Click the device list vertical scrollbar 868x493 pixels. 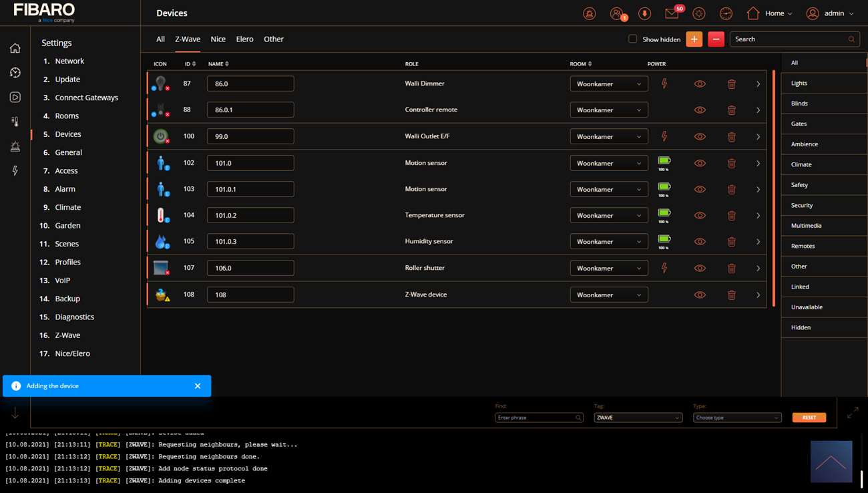tap(774, 187)
